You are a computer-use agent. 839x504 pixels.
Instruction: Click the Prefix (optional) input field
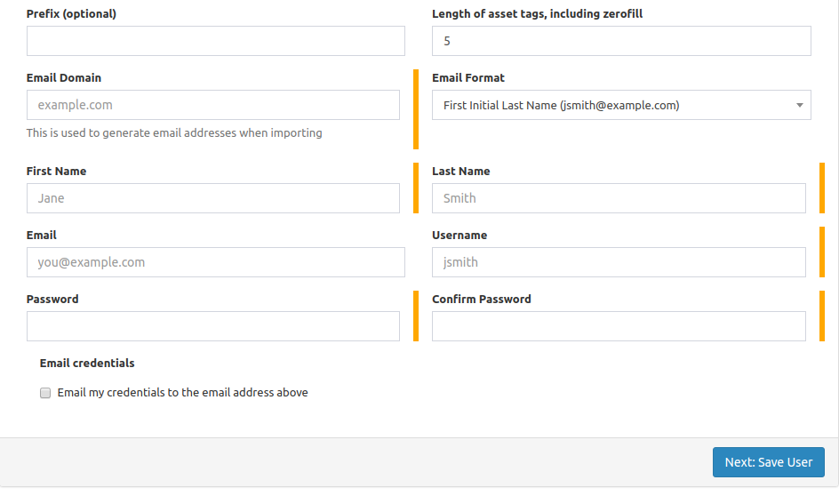pyautogui.click(x=216, y=41)
